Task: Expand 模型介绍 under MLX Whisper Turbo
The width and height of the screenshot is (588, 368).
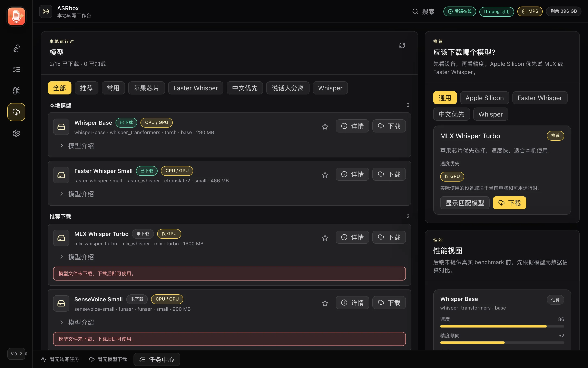Action: coord(77,257)
